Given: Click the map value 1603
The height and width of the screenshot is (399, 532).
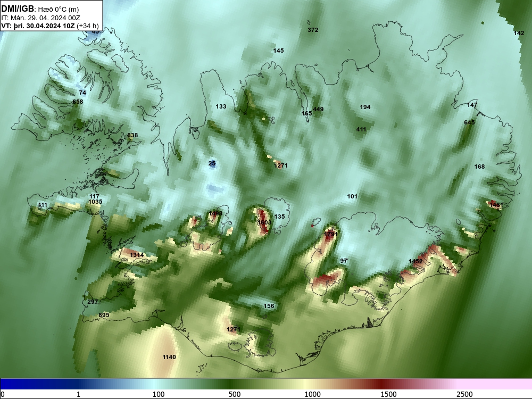Looking at the screenshot, I should pos(264,222).
